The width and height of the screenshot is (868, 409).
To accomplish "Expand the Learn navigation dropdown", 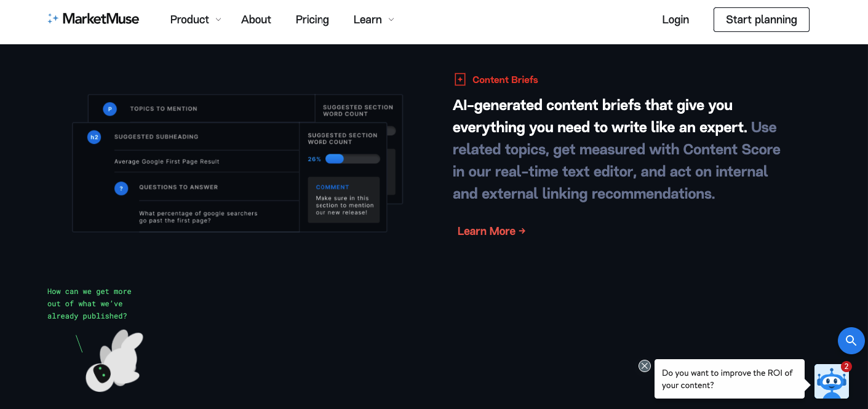I will click(x=368, y=19).
